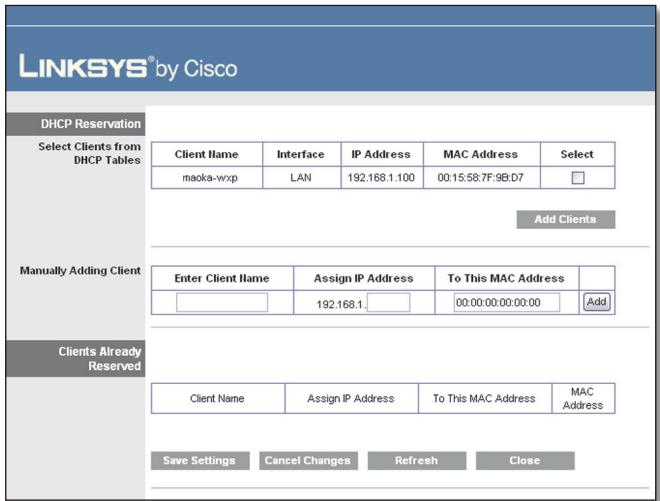Viewport: 660px width, 501px height.
Task: Click the LAN interface cell
Action: pyautogui.click(x=301, y=178)
